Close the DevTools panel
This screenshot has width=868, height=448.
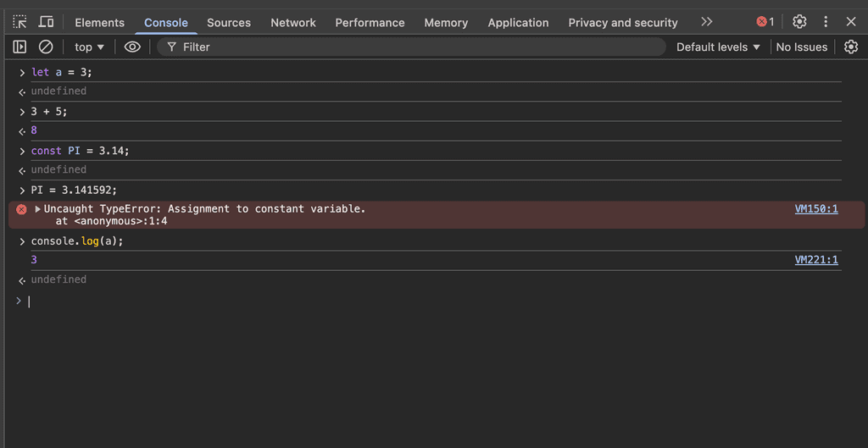click(x=851, y=22)
